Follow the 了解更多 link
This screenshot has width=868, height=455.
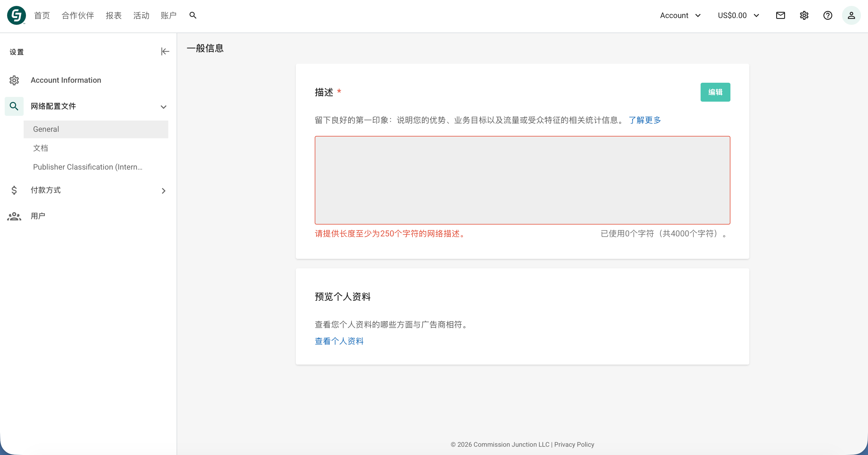pos(645,120)
